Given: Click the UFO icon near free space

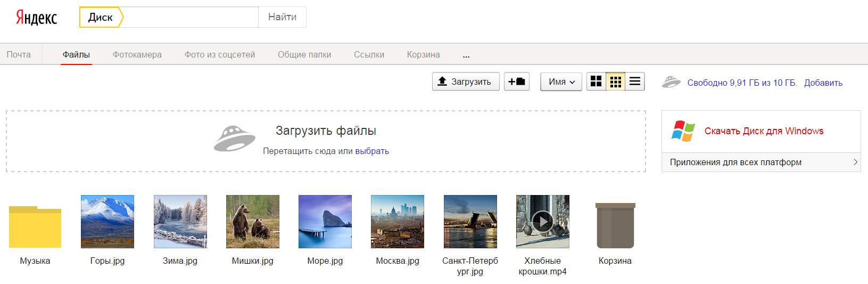Looking at the screenshot, I should pos(671,82).
